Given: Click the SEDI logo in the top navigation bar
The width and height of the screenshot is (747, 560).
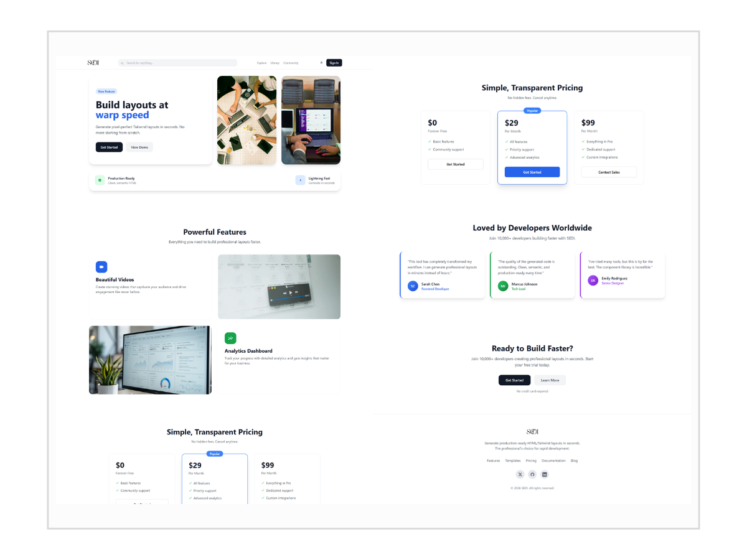Looking at the screenshot, I should (93, 63).
